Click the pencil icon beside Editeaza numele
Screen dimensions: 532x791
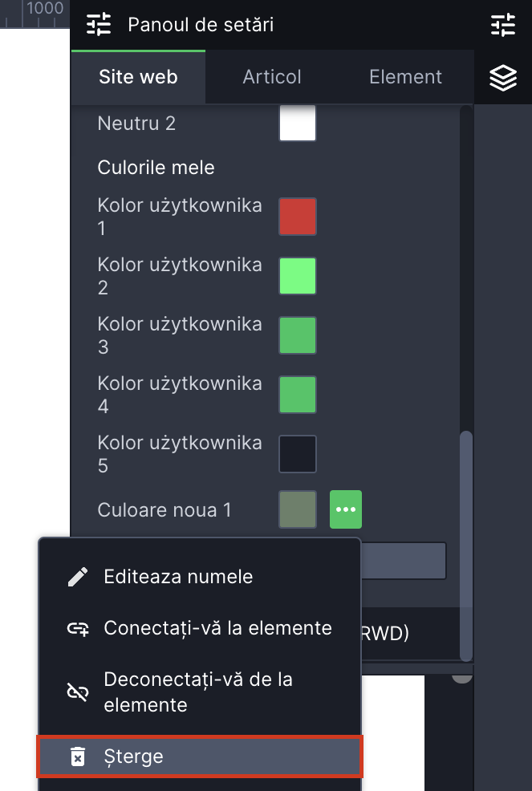tap(78, 577)
